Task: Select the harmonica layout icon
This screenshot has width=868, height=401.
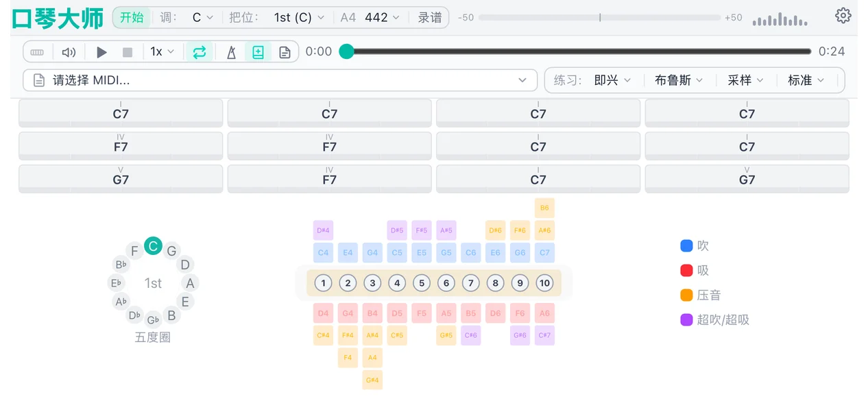Action: [x=37, y=51]
